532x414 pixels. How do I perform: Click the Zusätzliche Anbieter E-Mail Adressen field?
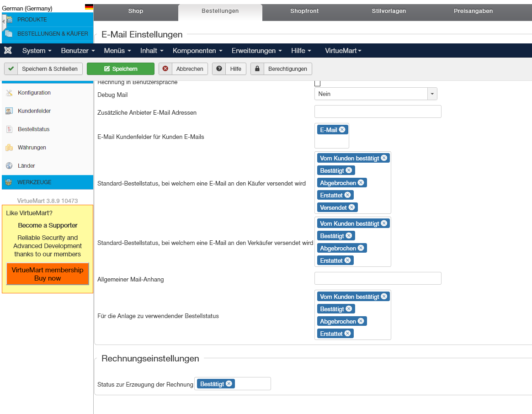pos(378,112)
